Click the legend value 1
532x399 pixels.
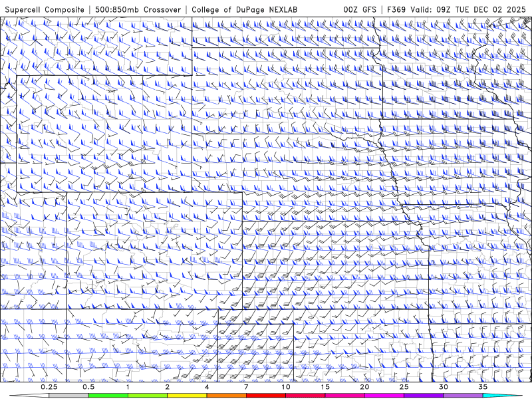[x=128, y=387]
